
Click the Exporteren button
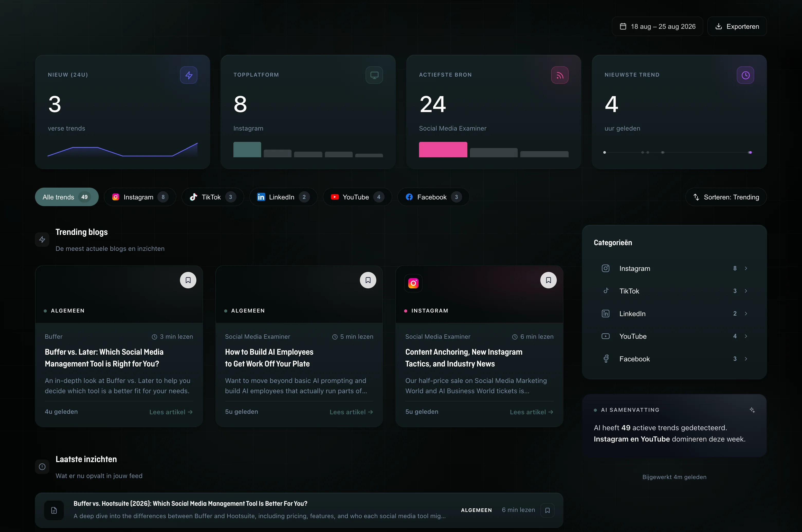tap(737, 26)
